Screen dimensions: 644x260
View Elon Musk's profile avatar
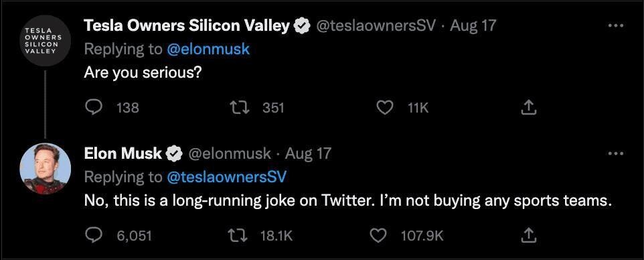pos(45,168)
